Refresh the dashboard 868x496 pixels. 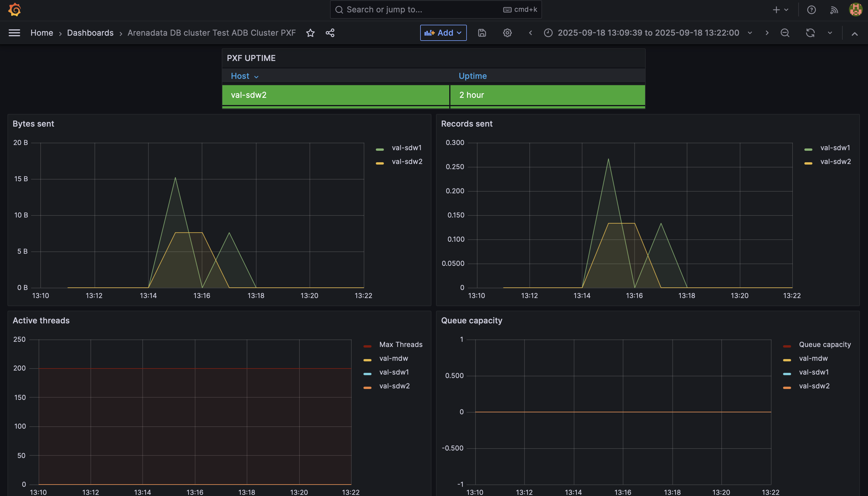[810, 33]
